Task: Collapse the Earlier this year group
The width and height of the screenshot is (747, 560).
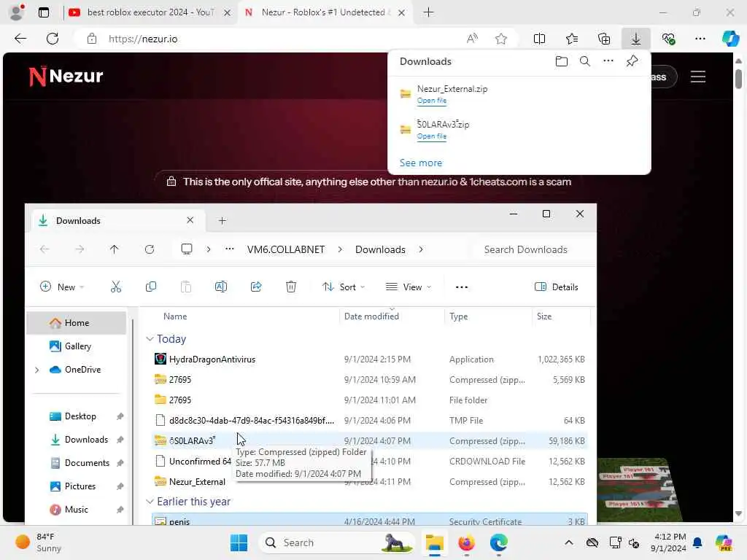Action: click(x=150, y=502)
